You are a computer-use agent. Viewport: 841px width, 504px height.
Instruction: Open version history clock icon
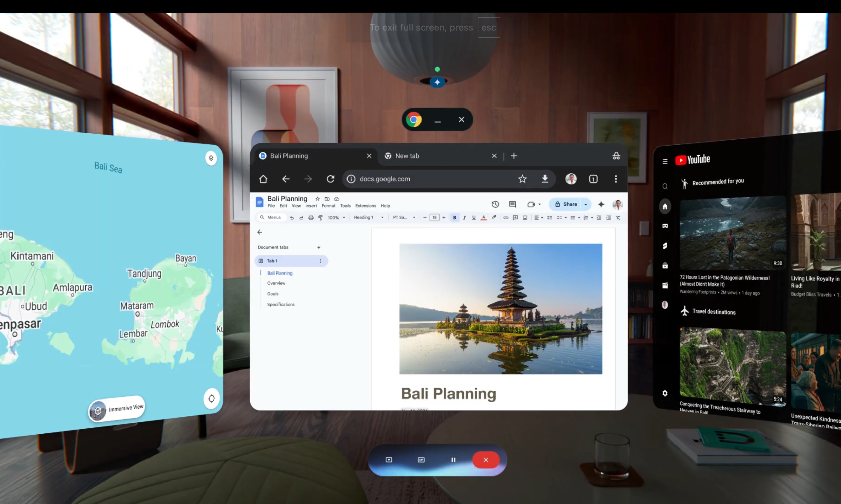pos(495,204)
